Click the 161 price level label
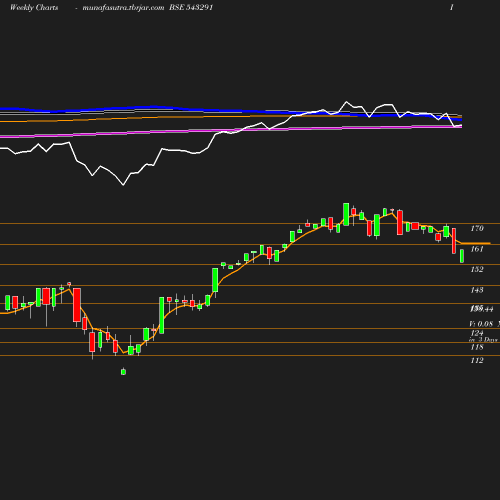Image resolution: width=500 pixels, height=500 pixels. (x=477, y=249)
